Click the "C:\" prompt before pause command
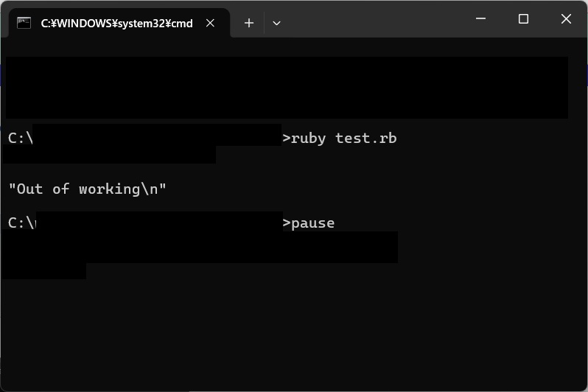Image resolution: width=588 pixels, height=392 pixels. click(x=20, y=223)
